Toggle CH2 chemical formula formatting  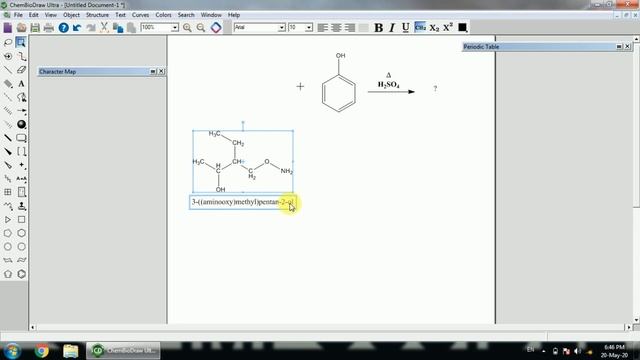(x=420, y=27)
